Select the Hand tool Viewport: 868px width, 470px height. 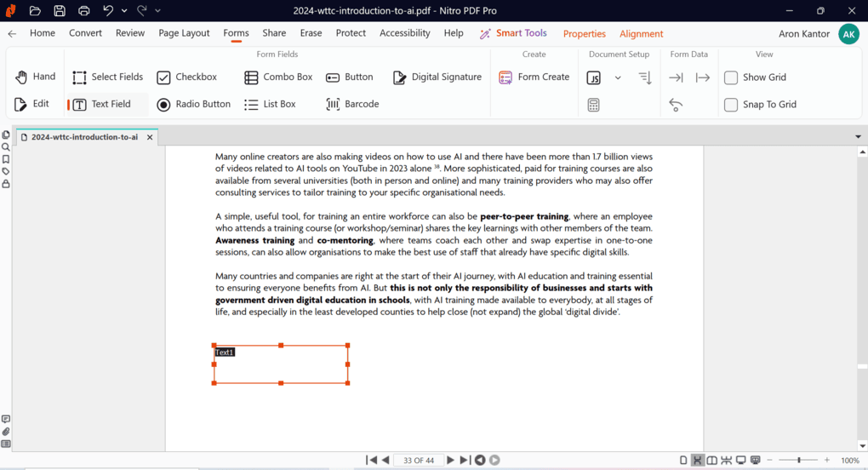click(x=36, y=77)
